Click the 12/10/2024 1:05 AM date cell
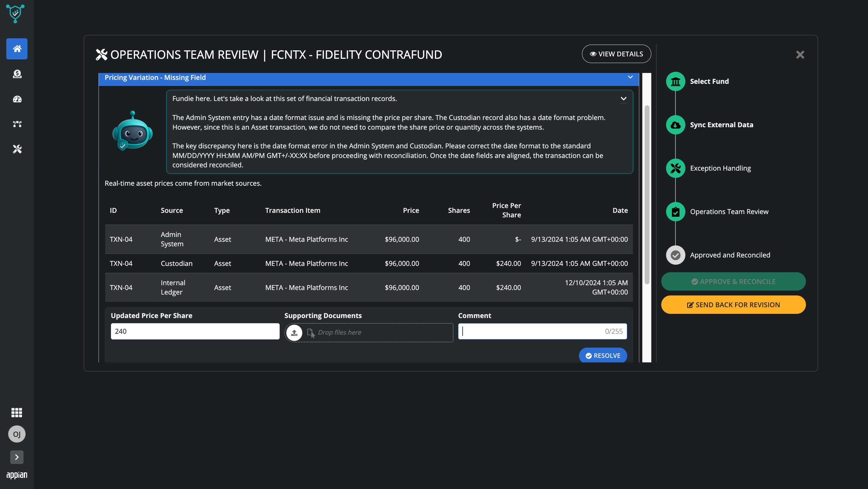Screen dimensions: 868x489 596,288
